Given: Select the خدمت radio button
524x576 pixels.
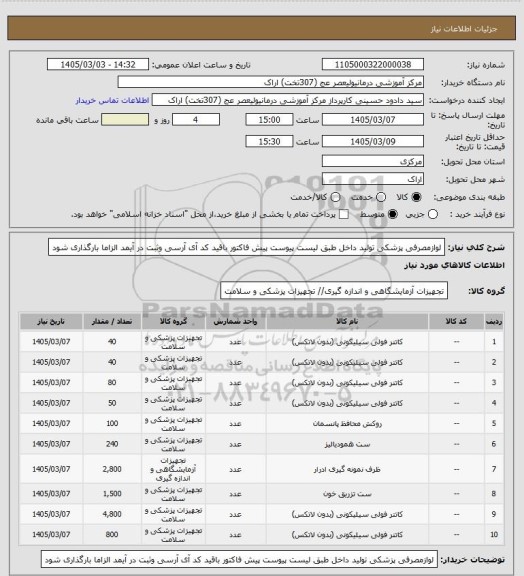Looking at the screenshot, I should click(x=381, y=197).
